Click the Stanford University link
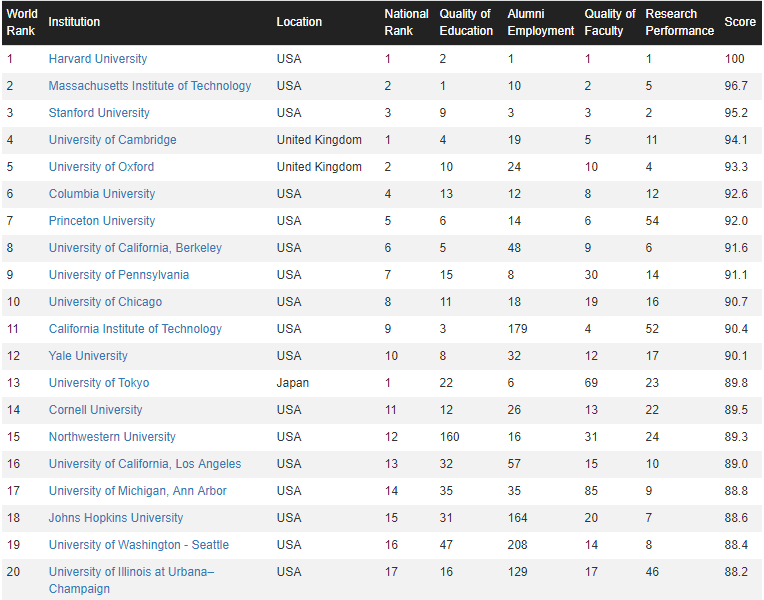Image resolution: width=764 pixels, height=600 pixels. pyautogui.click(x=99, y=113)
